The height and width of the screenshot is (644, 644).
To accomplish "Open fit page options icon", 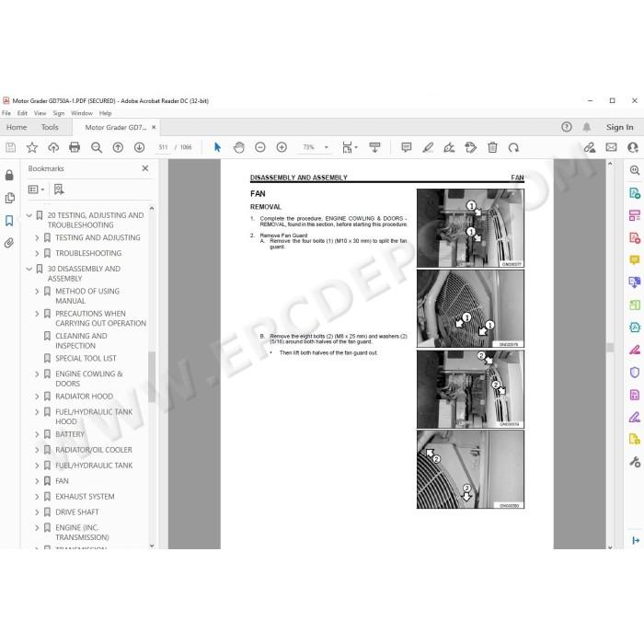I will pyautogui.click(x=349, y=147).
